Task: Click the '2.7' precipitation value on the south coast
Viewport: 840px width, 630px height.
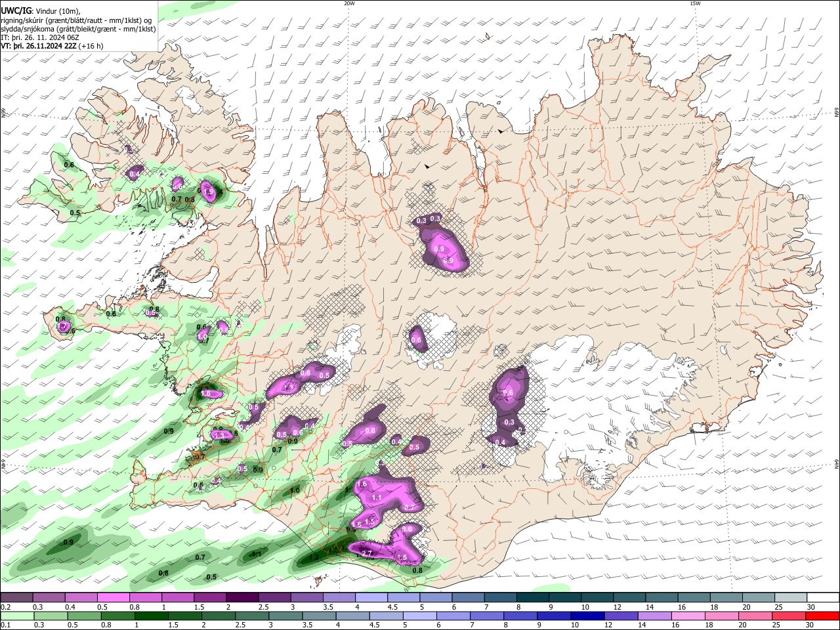Action: pyautogui.click(x=367, y=553)
